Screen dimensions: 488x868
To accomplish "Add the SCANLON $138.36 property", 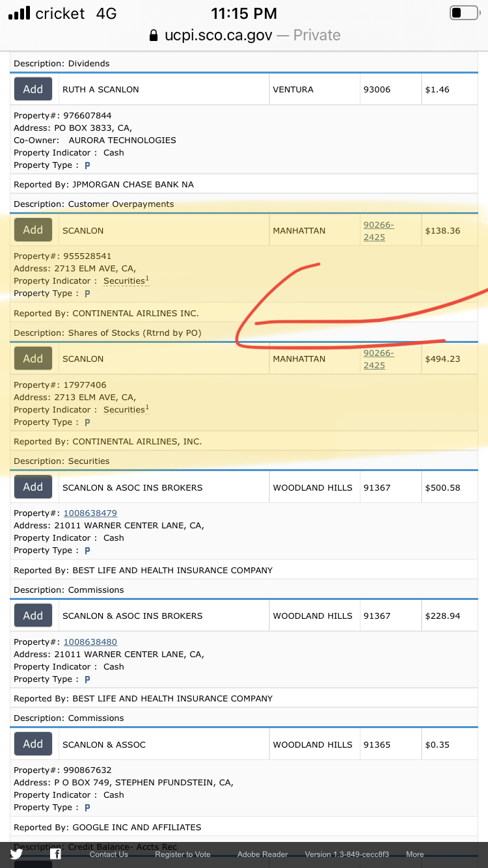I will [33, 230].
